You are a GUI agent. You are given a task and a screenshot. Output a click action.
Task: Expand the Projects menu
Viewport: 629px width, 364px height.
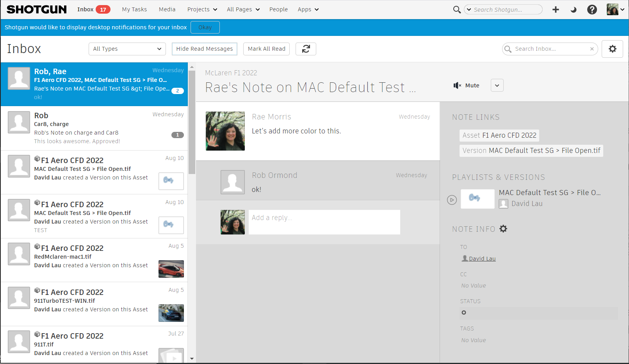coord(202,9)
